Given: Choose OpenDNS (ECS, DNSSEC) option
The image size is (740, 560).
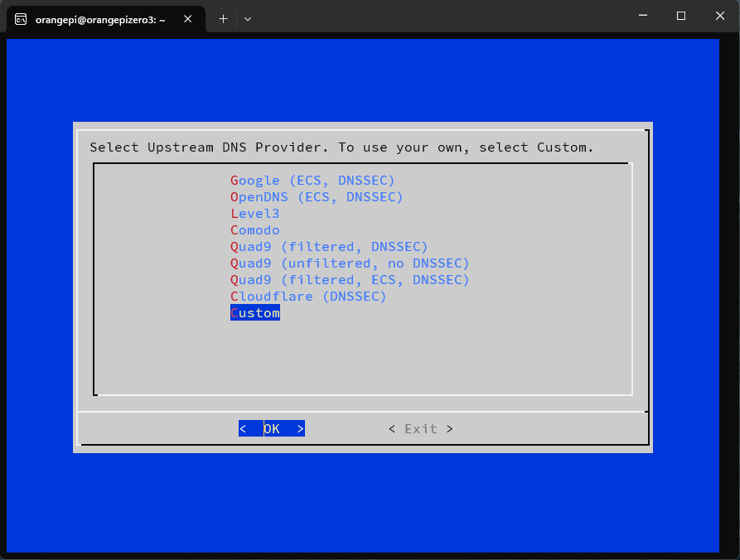Looking at the screenshot, I should click(x=317, y=196).
